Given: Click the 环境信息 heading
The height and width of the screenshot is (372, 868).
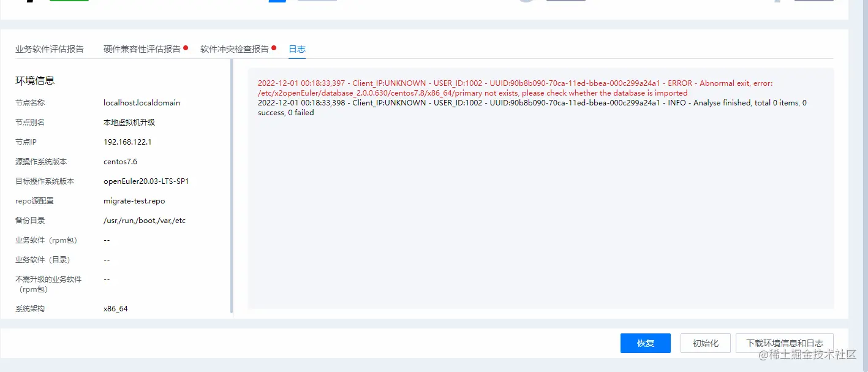Looking at the screenshot, I should coord(35,81).
